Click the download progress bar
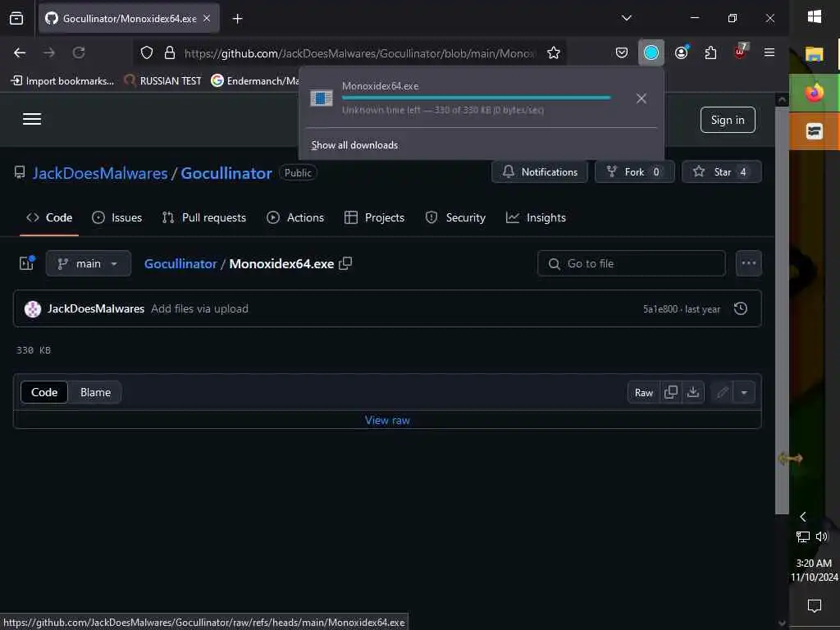The width and height of the screenshot is (840, 630). (x=476, y=98)
